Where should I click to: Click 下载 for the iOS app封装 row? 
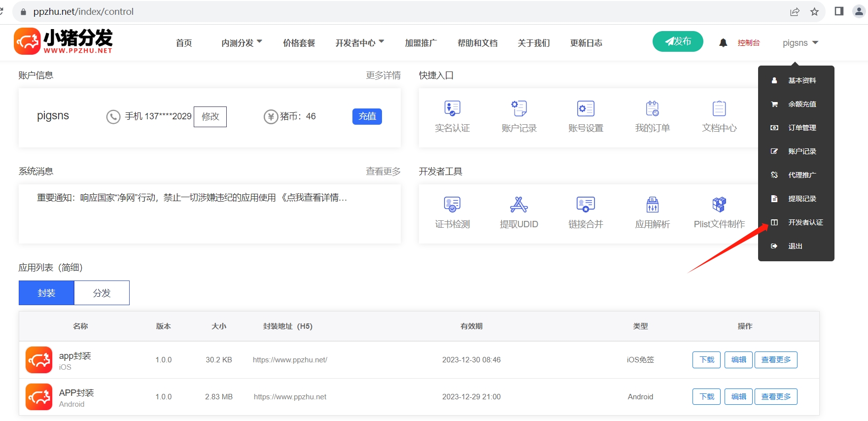(706, 360)
